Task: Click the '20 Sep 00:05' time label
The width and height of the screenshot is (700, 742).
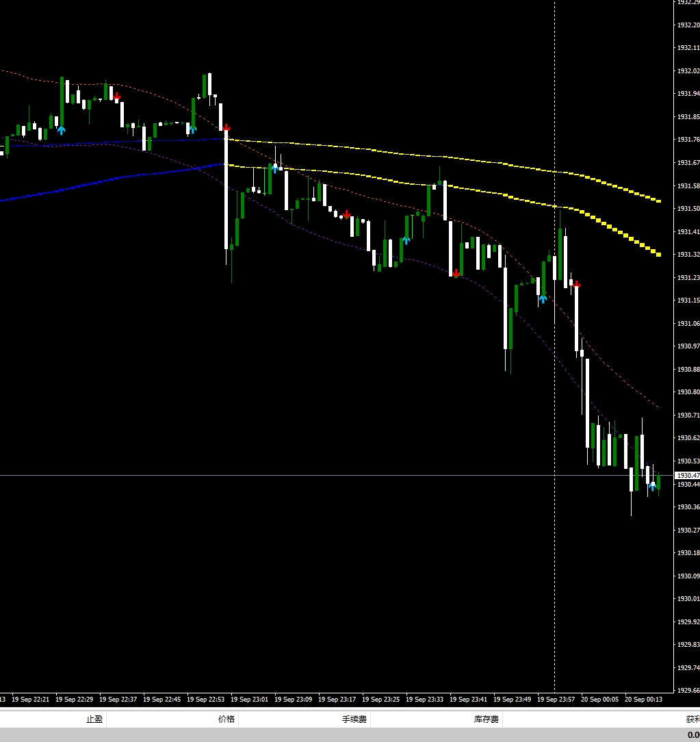Action: pyautogui.click(x=599, y=699)
